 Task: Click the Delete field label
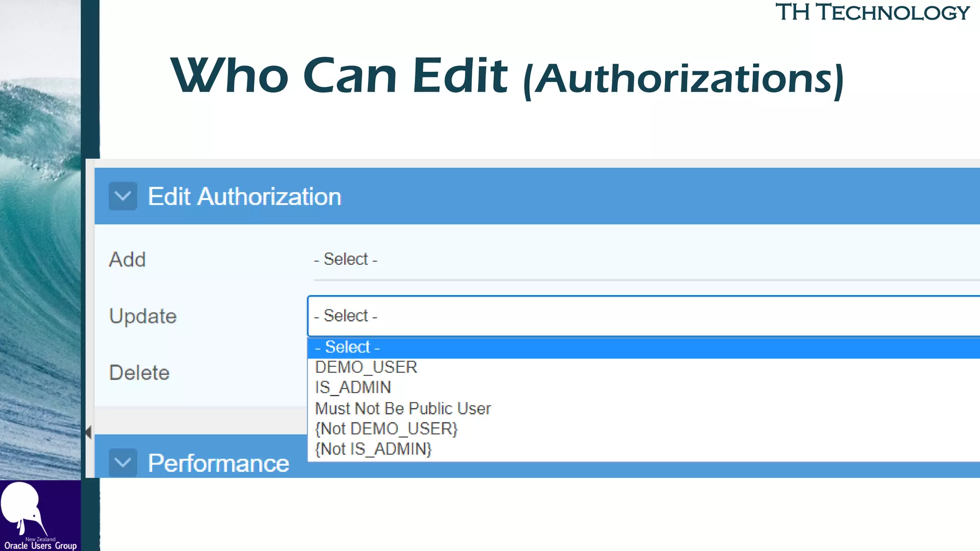pyautogui.click(x=139, y=373)
